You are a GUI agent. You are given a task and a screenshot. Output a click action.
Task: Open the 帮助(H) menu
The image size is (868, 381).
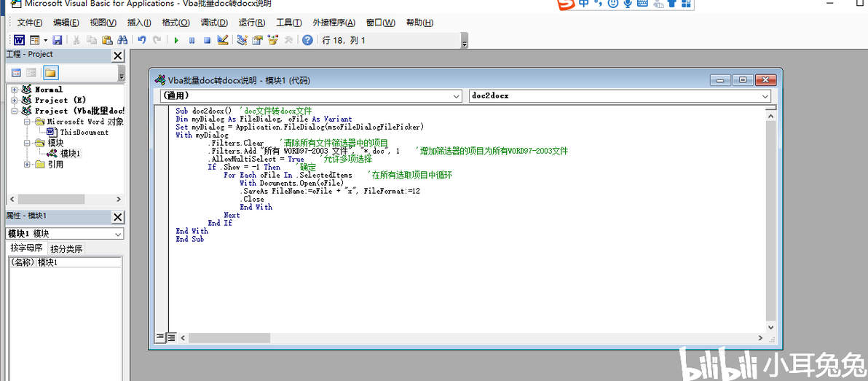click(419, 23)
